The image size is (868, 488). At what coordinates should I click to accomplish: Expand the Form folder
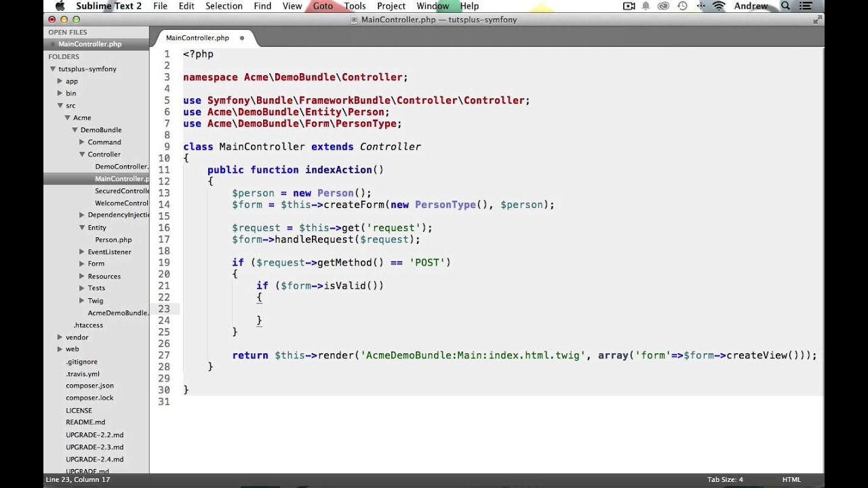(81, 264)
